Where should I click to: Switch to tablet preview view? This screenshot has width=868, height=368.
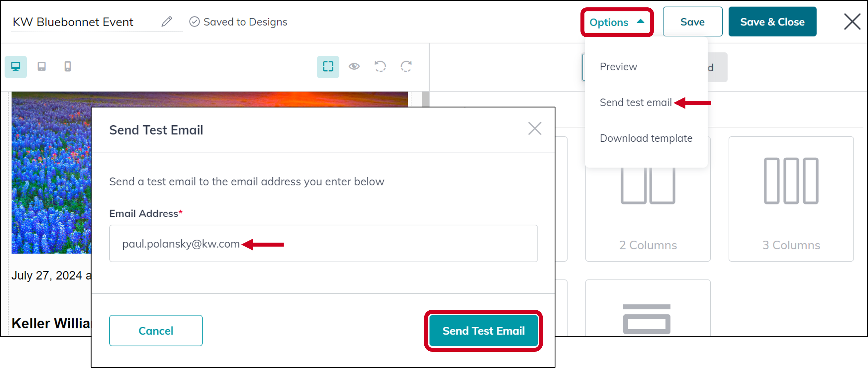(x=42, y=66)
